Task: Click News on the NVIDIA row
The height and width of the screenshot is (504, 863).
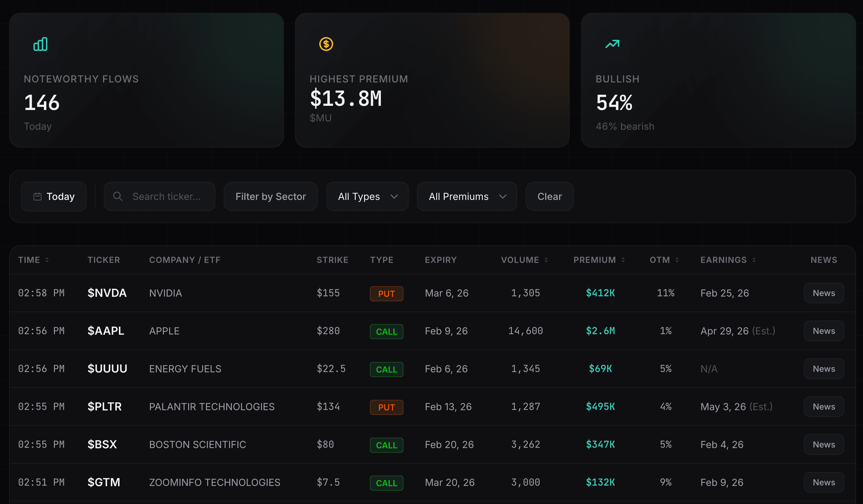Action: [824, 293]
